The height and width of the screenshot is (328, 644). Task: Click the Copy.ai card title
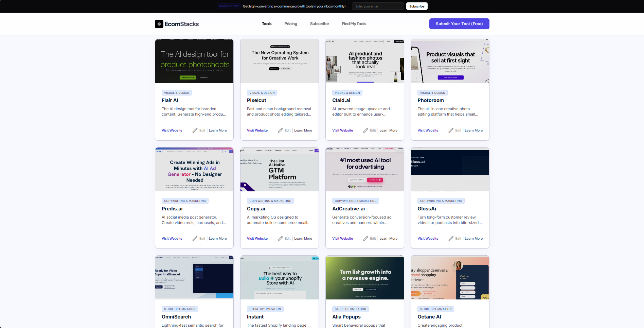(256, 209)
